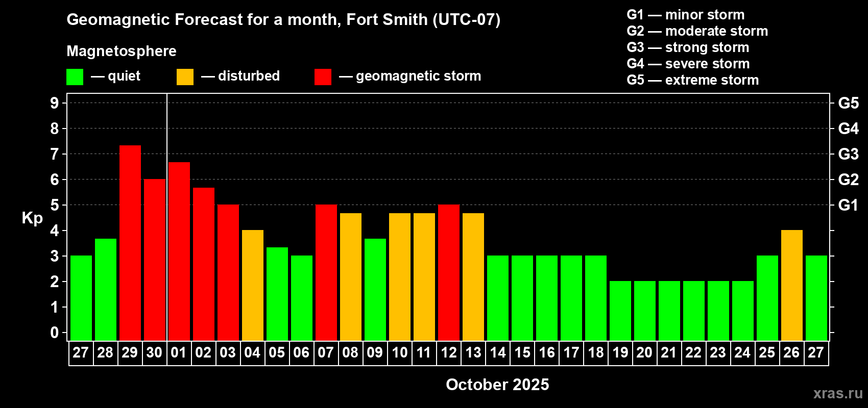This screenshot has width=868, height=408.
Task: Click the orange disturbed legend swatch
Action: [x=185, y=77]
